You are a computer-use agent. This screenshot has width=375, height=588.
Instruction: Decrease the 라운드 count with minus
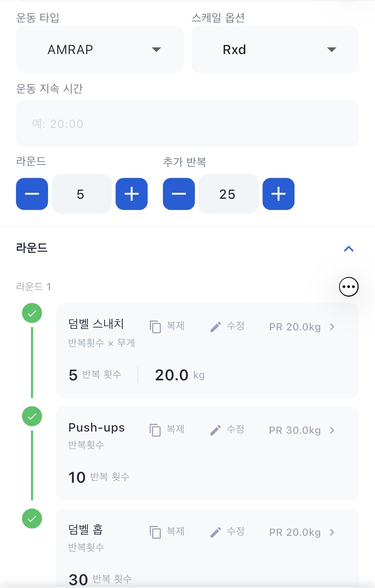pyautogui.click(x=32, y=194)
